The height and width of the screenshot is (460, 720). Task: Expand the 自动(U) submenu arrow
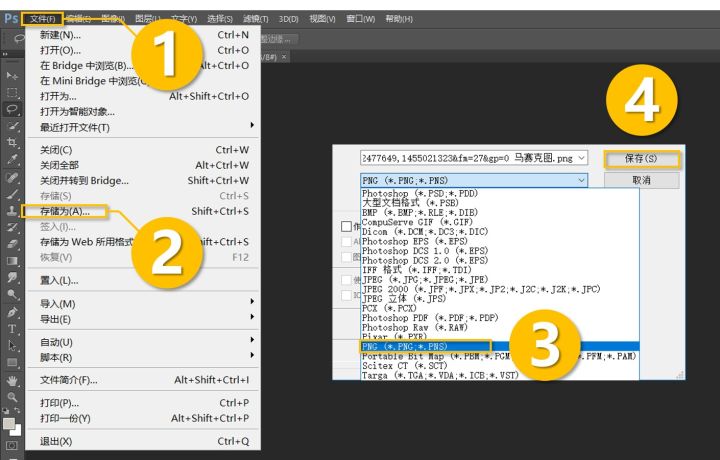[252, 340]
